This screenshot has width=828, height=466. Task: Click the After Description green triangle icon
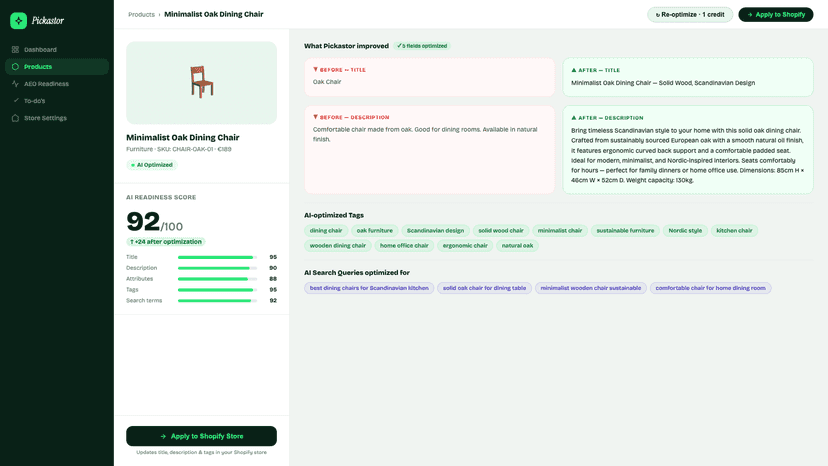coord(573,118)
